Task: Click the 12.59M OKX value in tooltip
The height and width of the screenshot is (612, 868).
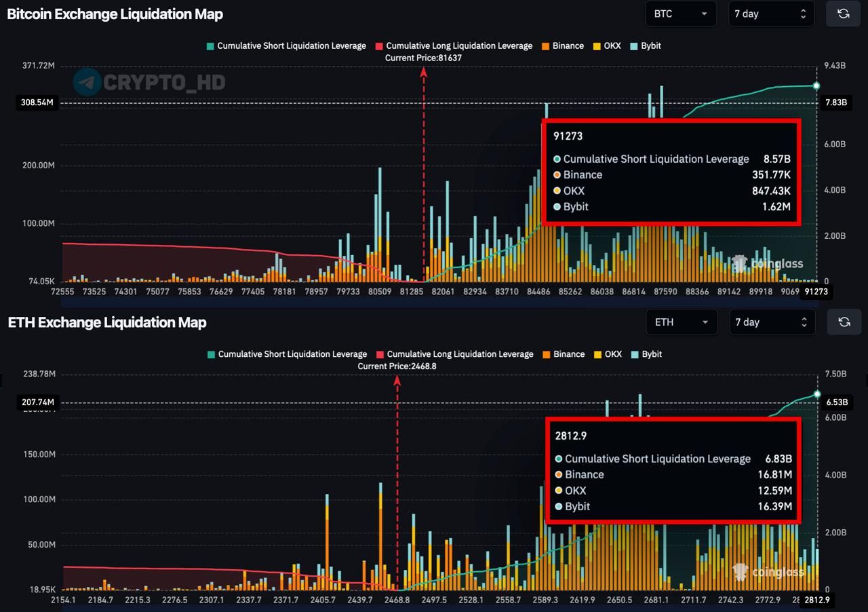Action: click(775, 491)
